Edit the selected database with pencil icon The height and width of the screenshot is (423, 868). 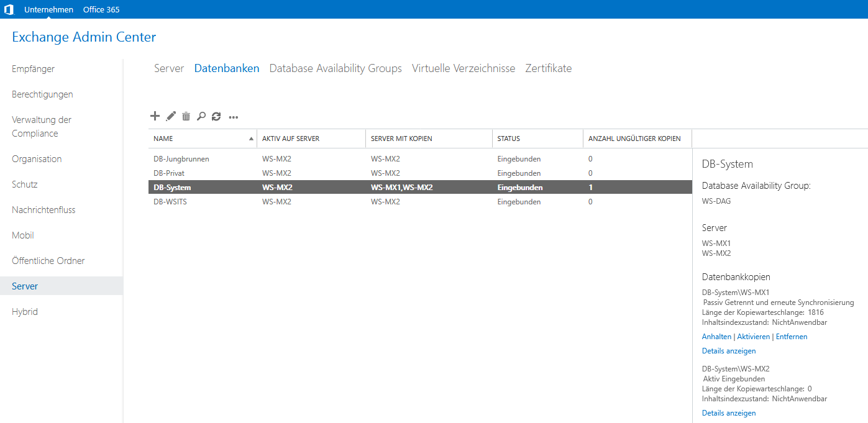click(171, 116)
